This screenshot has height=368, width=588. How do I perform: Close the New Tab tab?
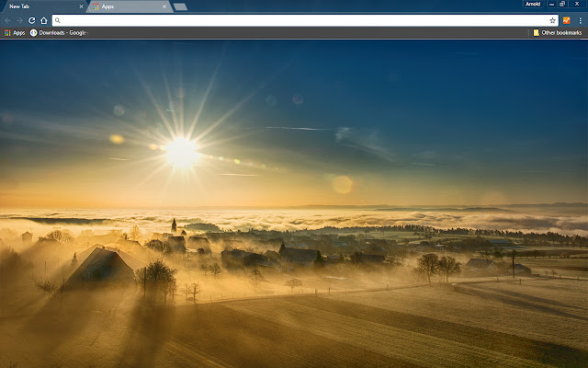(x=81, y=6)
